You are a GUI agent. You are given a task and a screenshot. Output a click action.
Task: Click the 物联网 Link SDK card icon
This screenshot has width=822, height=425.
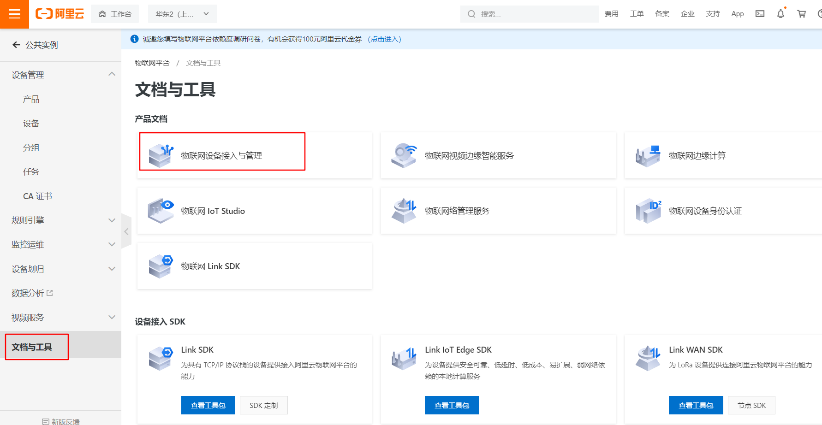point(160,266)
